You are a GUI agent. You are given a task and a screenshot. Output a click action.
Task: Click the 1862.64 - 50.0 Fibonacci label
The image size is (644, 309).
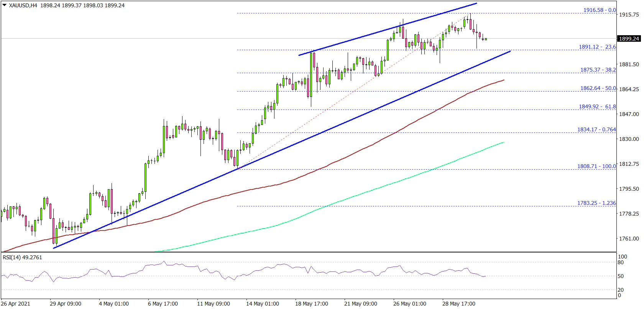tap(598, 88)
